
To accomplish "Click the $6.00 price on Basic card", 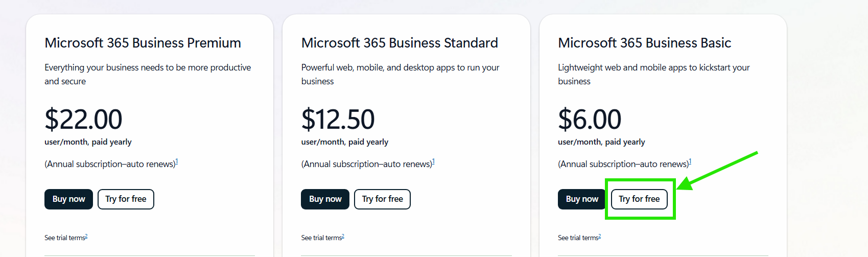I will pyautogui.click(x=590, y=120).
